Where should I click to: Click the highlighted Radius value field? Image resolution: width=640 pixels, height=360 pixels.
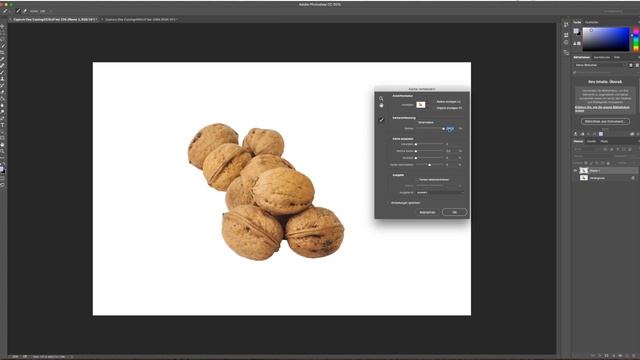[450, 129]
